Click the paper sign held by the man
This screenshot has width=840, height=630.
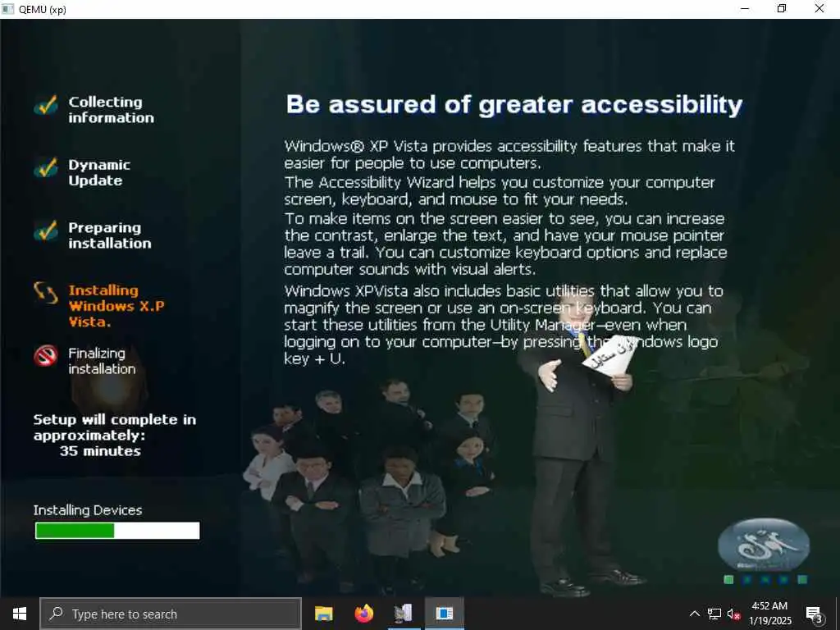pos(610,355)
